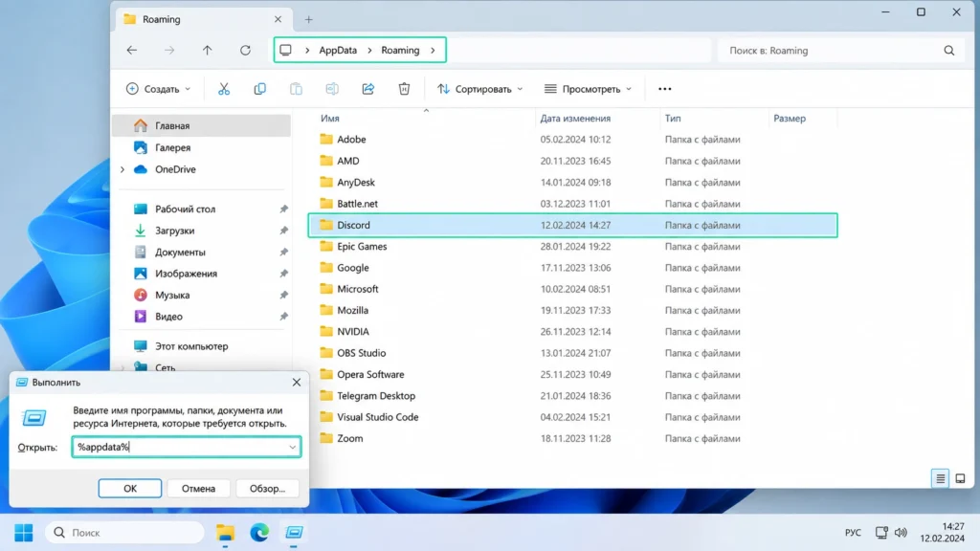The image size is (980, 551).
Task: Open the three-dots more options menu
Action: pos(664,89)
